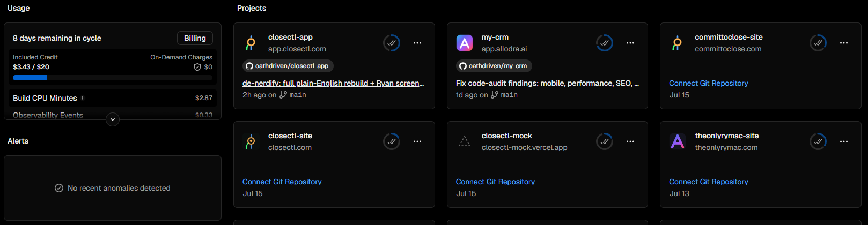Click the branch icon on my-crm card
Image resolution: width=868 pixels, height=225 pixels.
point(495,95)
